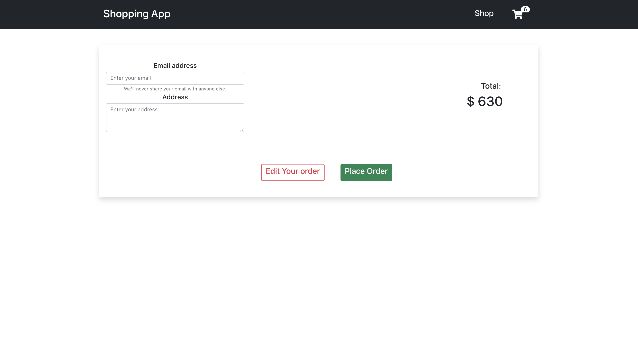The height and width of the screenshot is (364, 638).
Task: Click the Shopping App brand title
Action: tap(137, 14)
